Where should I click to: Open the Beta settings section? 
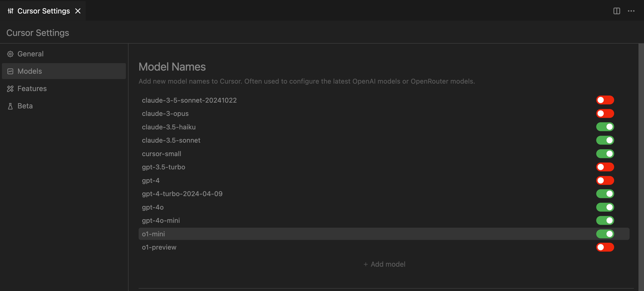click(x=64, y=106)
